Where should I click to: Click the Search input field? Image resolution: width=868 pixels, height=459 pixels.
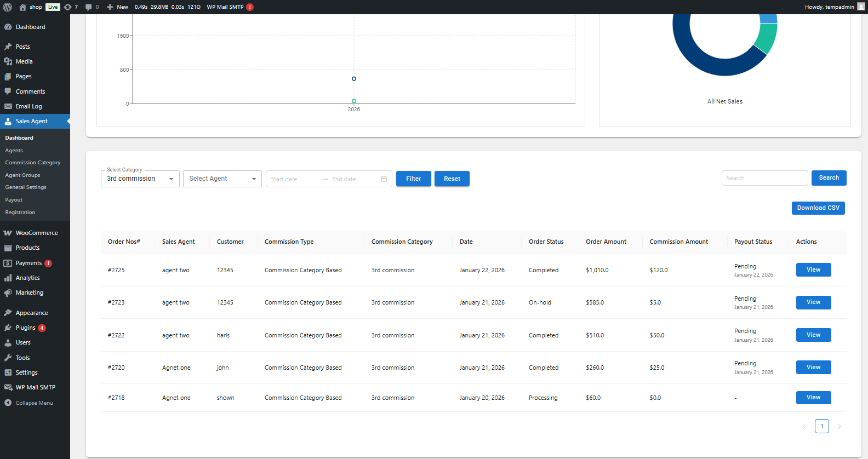[764, 178]
